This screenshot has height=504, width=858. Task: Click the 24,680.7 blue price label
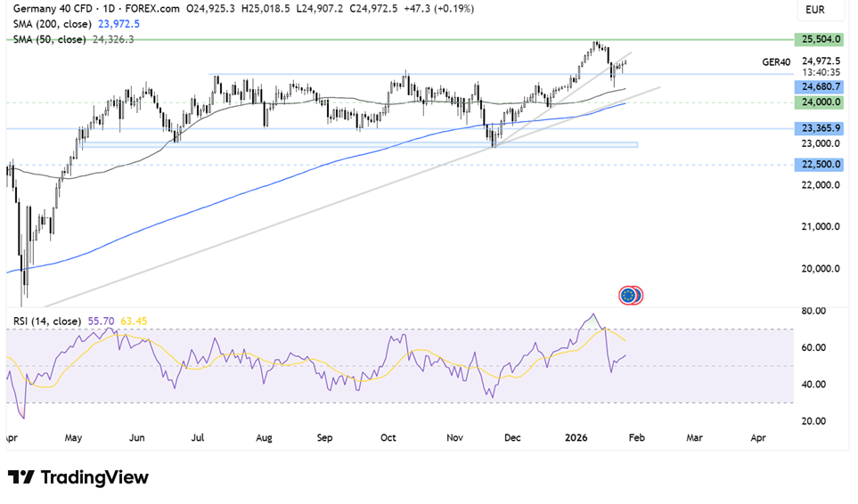pyautogui.click(x=821, y=87)
